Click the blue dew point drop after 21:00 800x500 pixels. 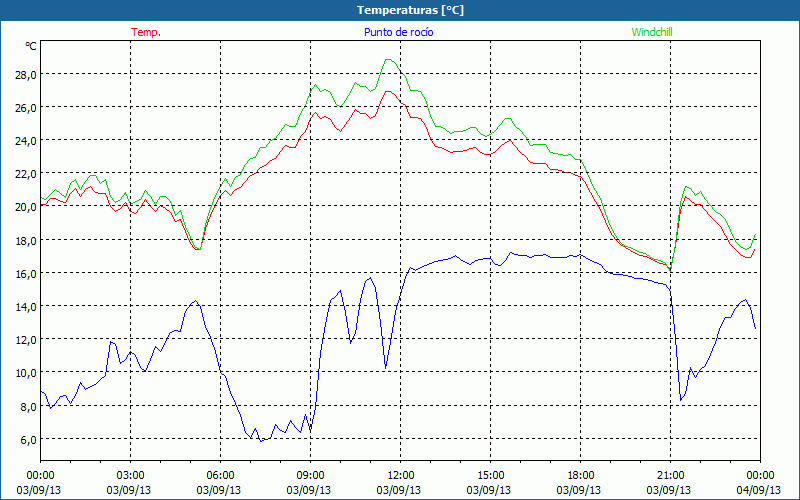click(681, 399)
